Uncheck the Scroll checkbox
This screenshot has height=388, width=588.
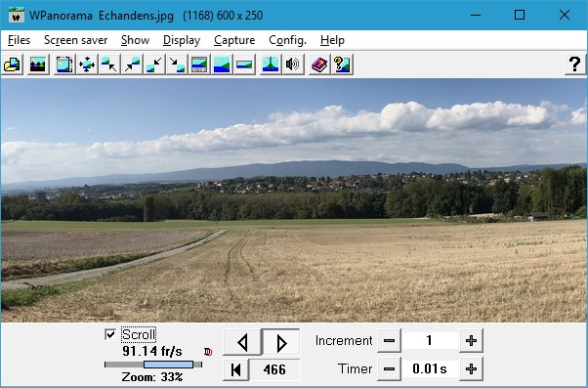(x=110, y=334)
